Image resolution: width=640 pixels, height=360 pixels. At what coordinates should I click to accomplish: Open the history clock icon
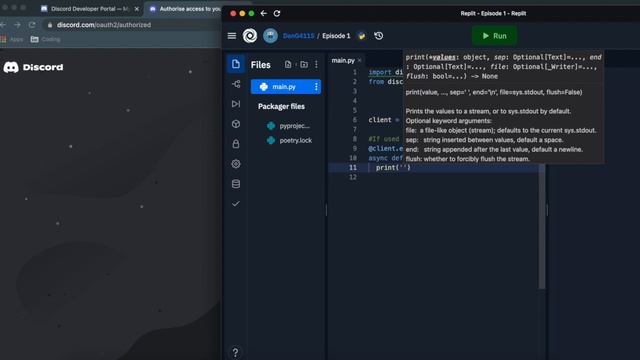coord(379,36)
